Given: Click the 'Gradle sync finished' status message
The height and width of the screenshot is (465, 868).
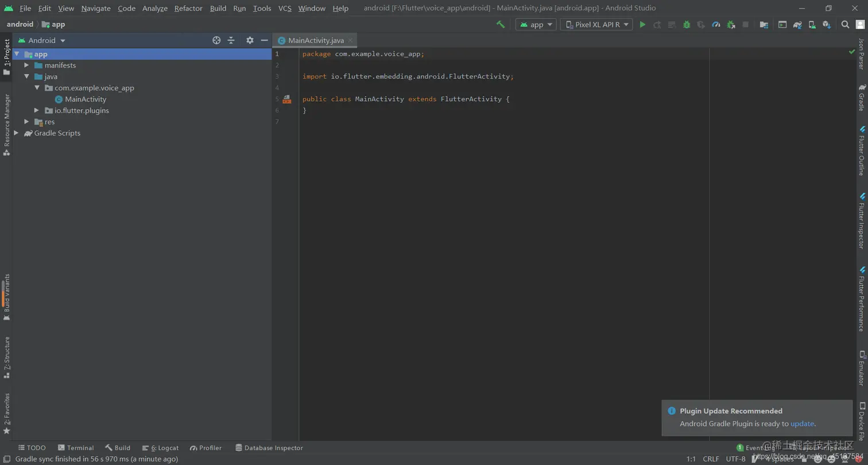Looking at the screenshot, I should pos(96,459).
